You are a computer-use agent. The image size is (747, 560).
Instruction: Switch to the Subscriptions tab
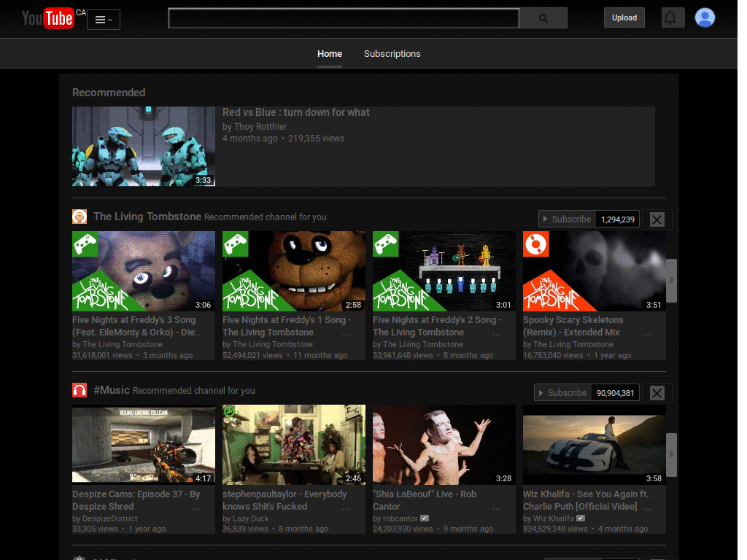(392, 54)
